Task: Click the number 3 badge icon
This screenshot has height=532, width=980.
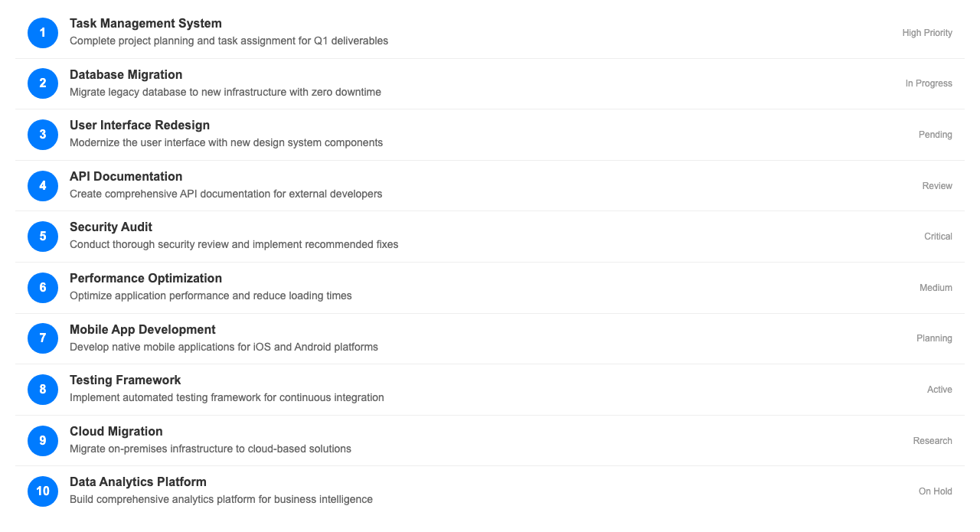Action: coord(43,135)
